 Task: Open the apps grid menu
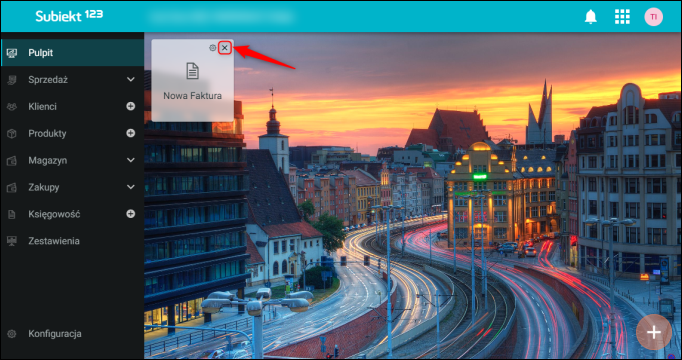[622, 17]
